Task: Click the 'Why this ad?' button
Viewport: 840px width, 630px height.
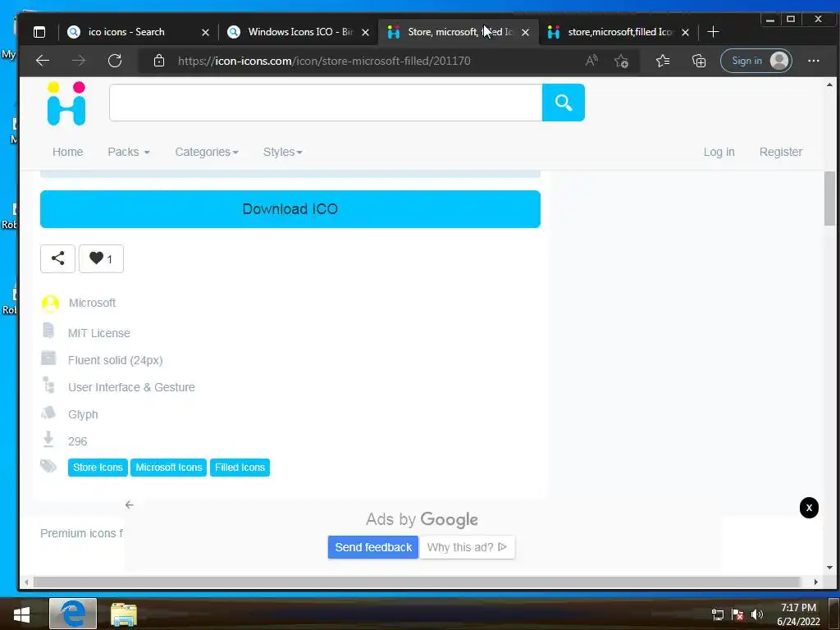Action: point(467,547)
